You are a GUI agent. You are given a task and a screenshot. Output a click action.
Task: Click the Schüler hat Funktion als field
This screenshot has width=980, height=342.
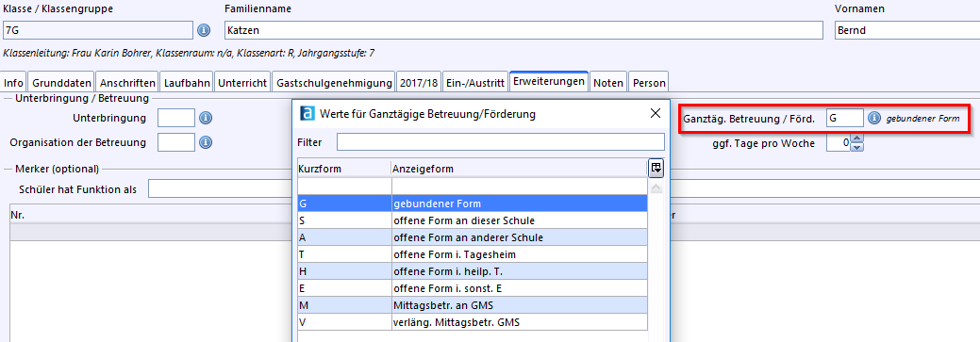pos(221,189)
